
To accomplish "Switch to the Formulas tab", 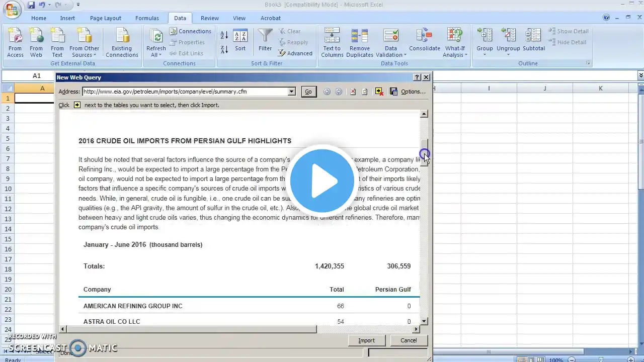I will click(147, 18).
